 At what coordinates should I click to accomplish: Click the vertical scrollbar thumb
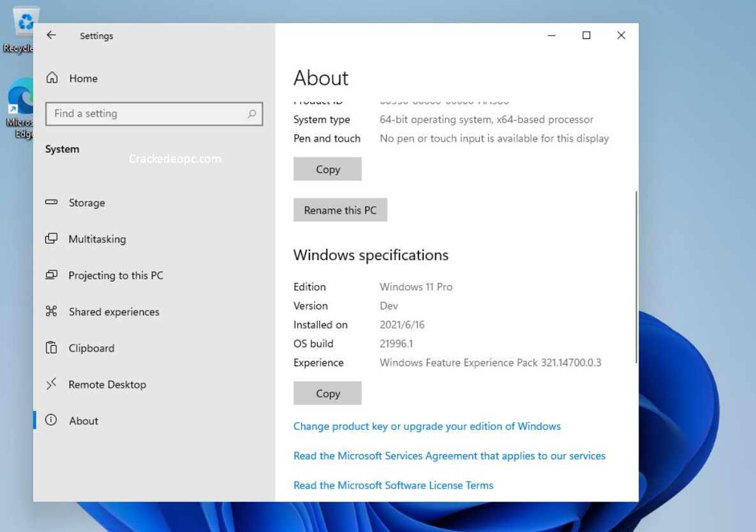coord(636,277)
